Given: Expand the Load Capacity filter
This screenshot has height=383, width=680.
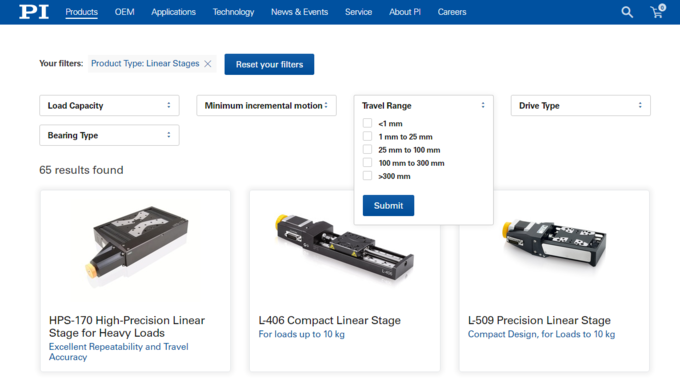Looking at the screenshot, I should tap(109, 105).
